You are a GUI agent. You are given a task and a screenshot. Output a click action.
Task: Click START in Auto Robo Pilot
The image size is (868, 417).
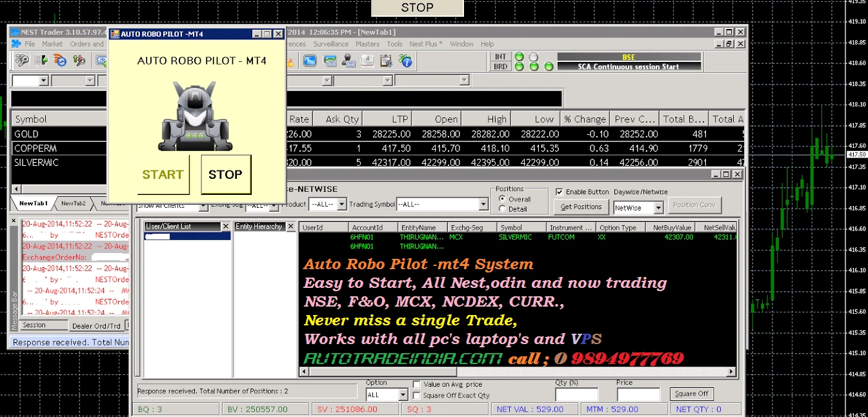[x=163, y=174]
